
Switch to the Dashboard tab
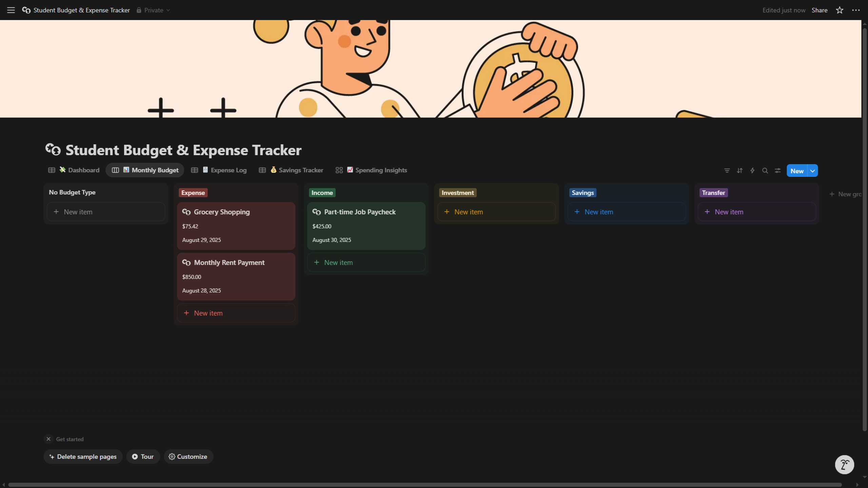[x=74, y=170]
